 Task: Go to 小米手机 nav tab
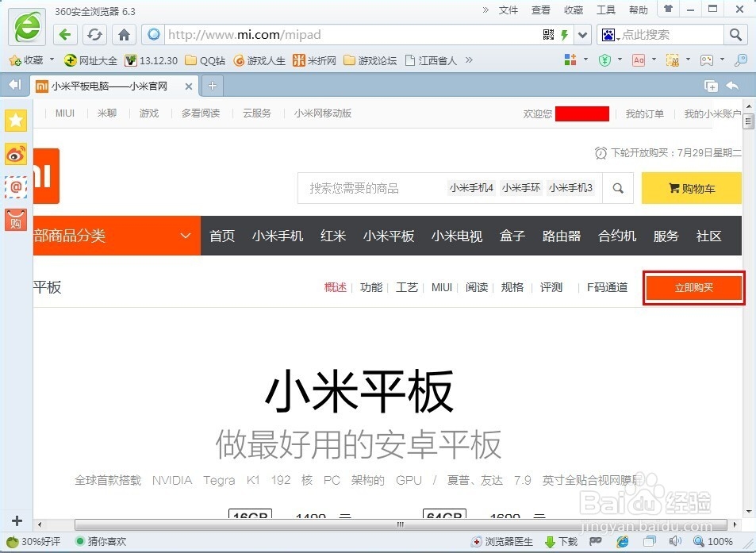pos(278,236)
